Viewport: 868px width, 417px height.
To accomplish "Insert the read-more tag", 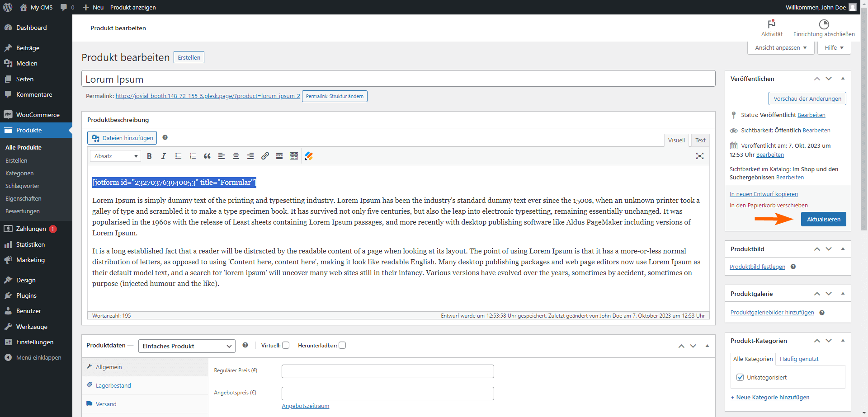I will click(279, 156).
